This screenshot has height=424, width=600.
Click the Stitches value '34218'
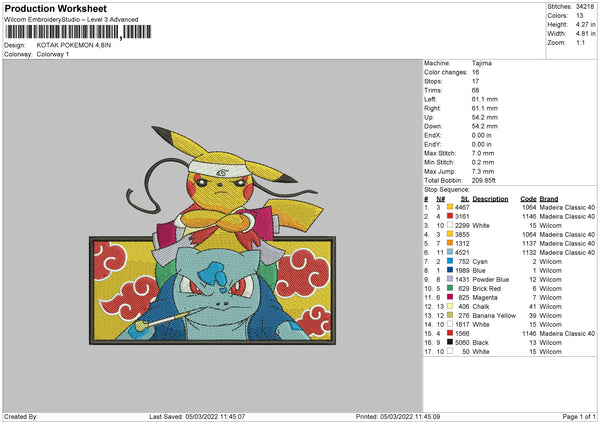click(x=585, y=7)
